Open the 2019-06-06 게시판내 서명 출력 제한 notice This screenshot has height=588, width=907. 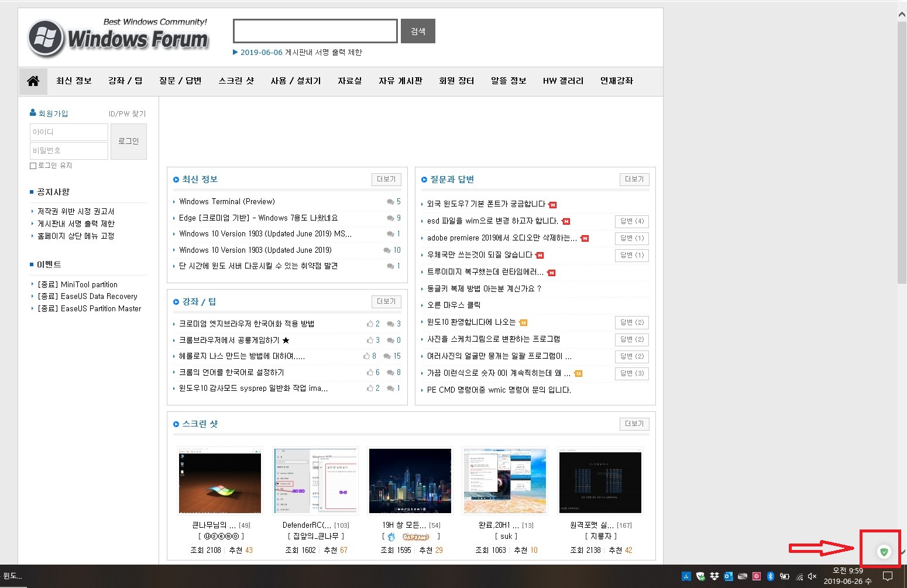coord(301,52)
